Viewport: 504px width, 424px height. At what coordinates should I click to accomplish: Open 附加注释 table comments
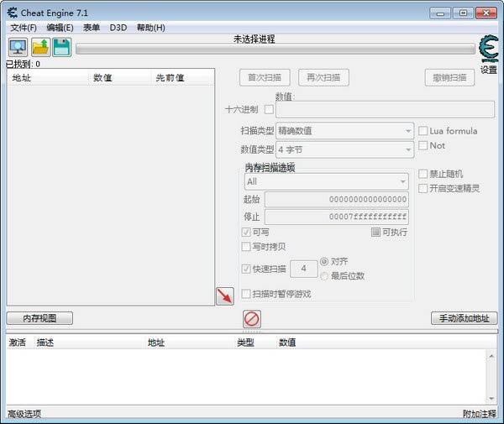coord(480,414)
